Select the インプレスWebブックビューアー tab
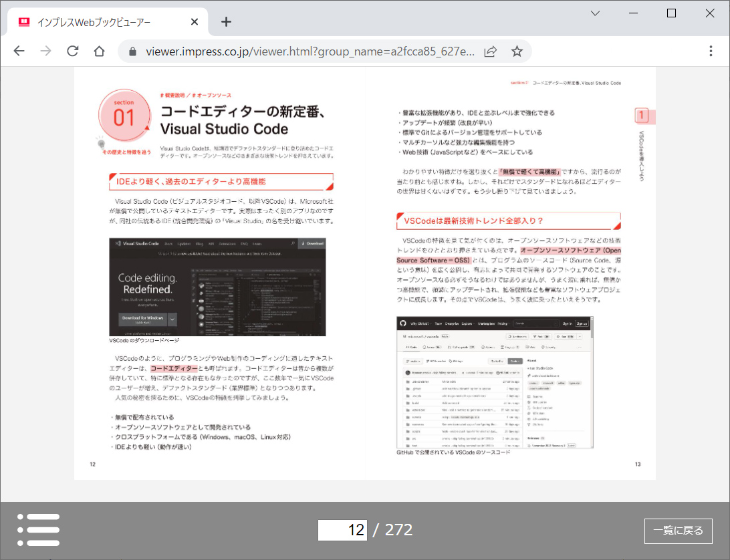Screen dimensions: 730x560 point(100,21)
